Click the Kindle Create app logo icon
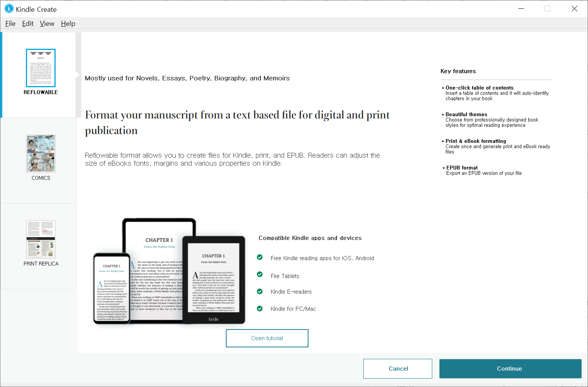The width and height of the screenshot is (588, 387). (9, 8)
